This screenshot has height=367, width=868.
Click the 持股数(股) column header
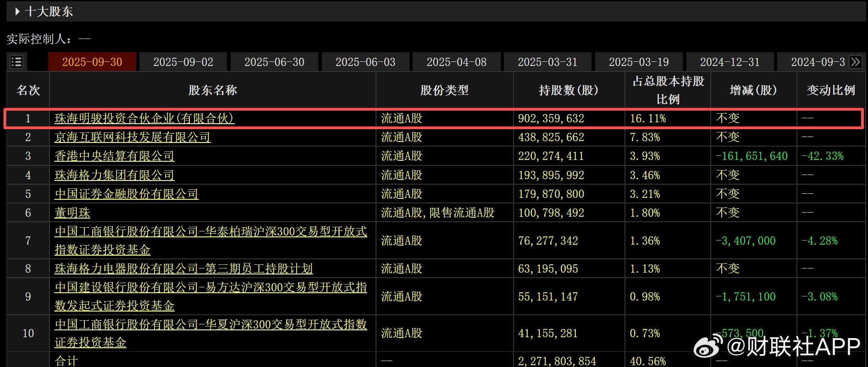pos(569,90)
